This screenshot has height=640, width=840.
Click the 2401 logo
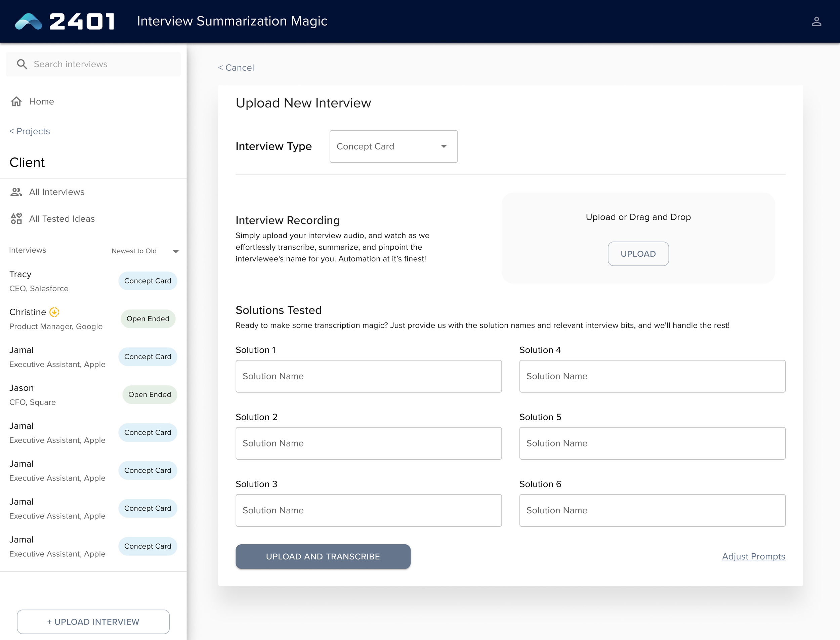(65, 22)
